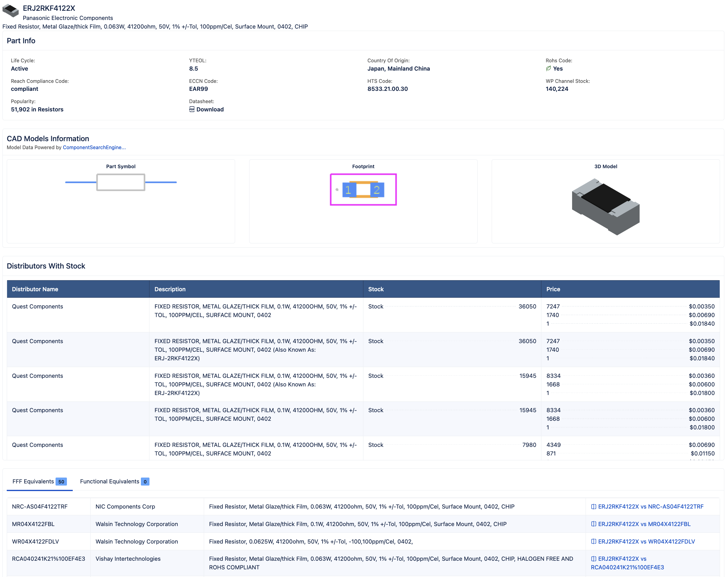Click the 3D Model chip thumbnail

pyautogui.click(x=606, y=207)
